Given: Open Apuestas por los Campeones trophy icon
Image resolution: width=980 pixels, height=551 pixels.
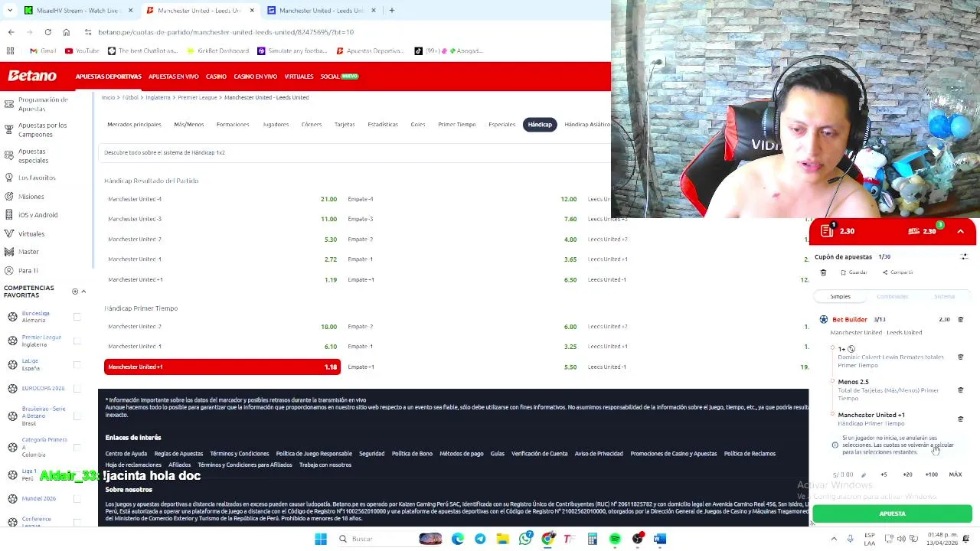Looking at the screenshot, I should click(x=9, y=129).
